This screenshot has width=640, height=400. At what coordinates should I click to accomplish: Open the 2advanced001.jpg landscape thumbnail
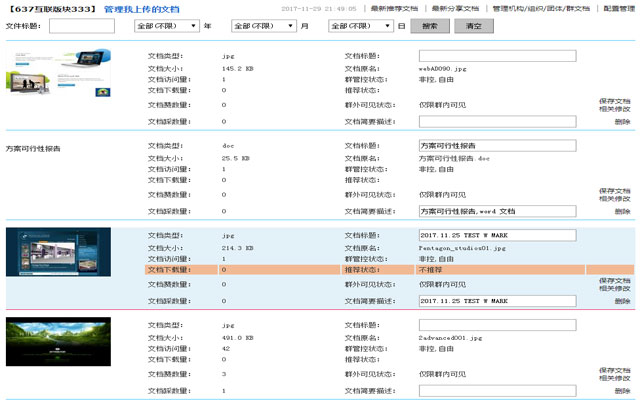pos(58,342)
